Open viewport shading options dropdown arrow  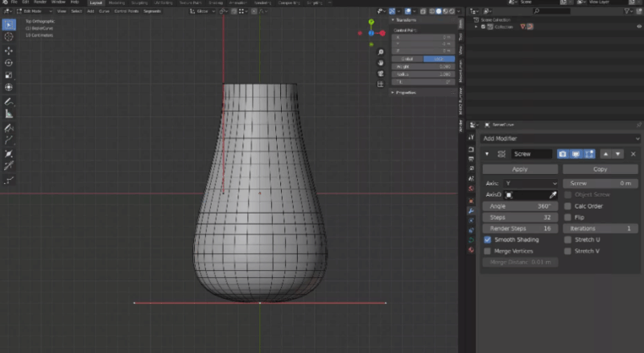point(458,11)
